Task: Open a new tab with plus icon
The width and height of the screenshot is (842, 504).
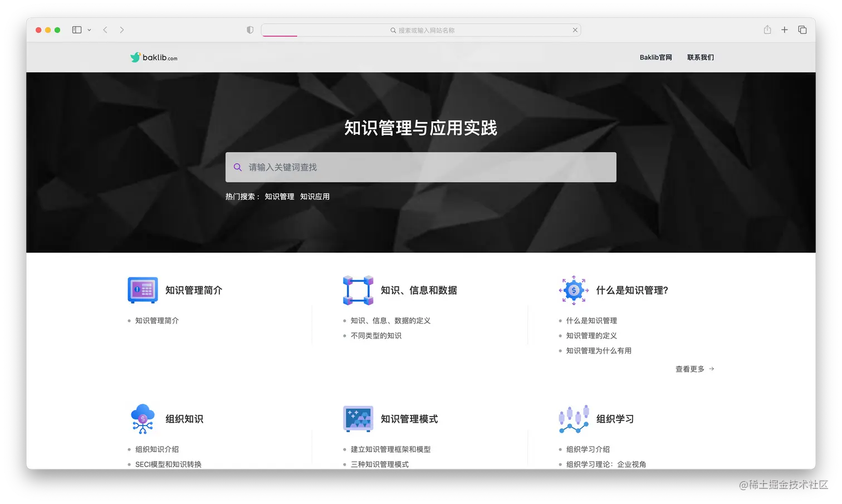Action: [x=785, y=30]
